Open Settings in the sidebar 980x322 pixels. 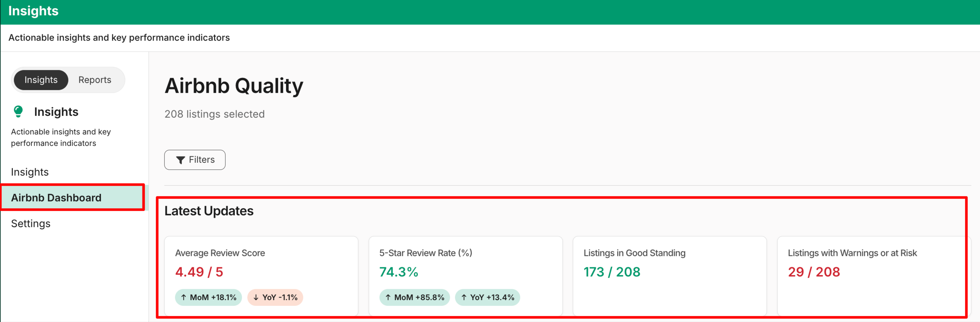click(30, 224)
